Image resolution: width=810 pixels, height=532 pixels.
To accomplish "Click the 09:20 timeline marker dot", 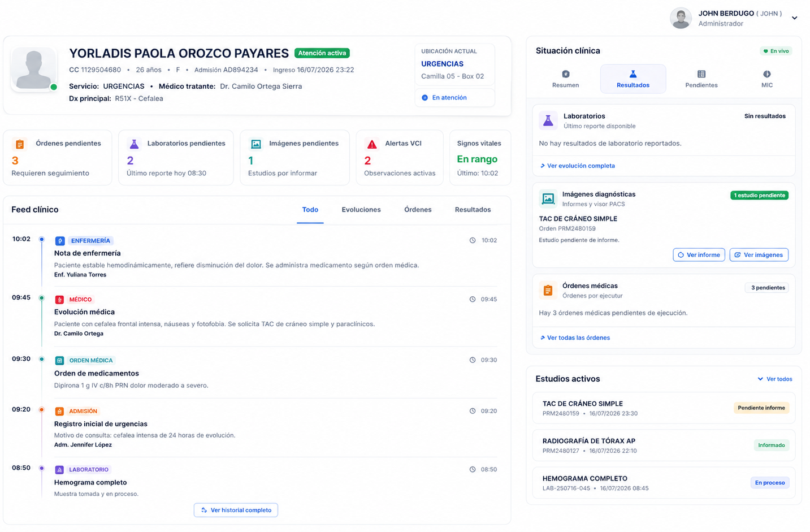I will 41,409.
